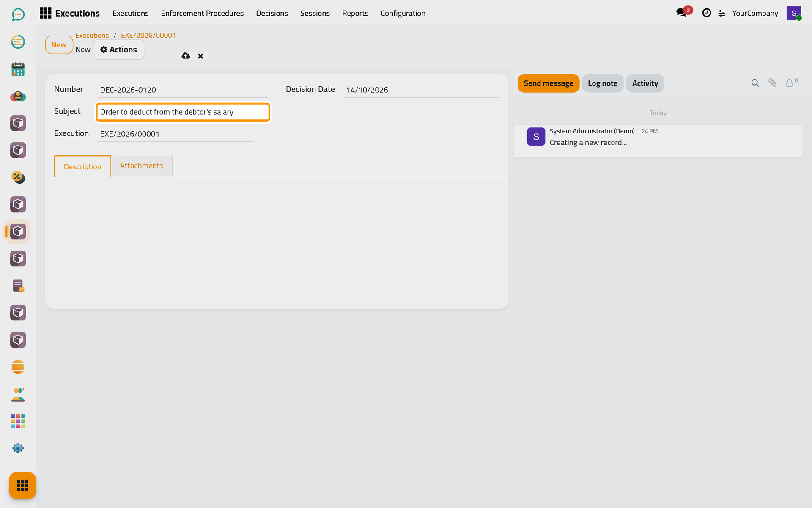Open the Configuration menu
Image resolution: width=812 pixels, height=508 pixels.
403,13
